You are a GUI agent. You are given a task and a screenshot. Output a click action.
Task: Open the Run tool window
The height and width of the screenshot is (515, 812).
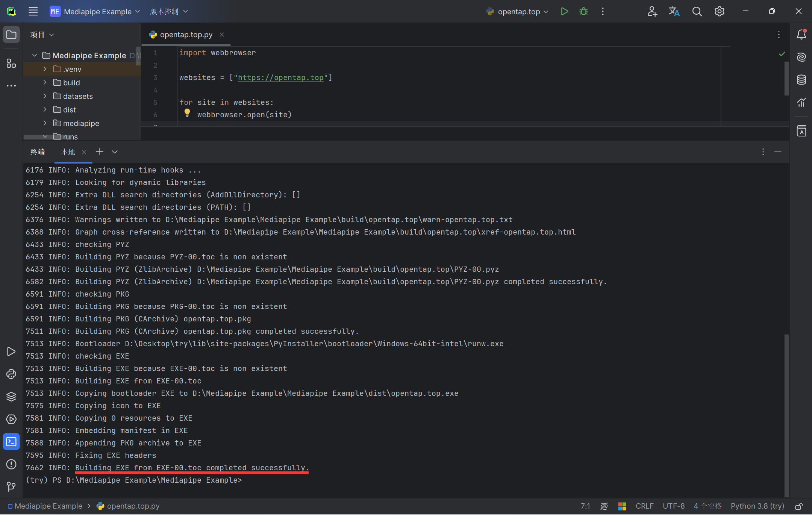pos(11,351)
